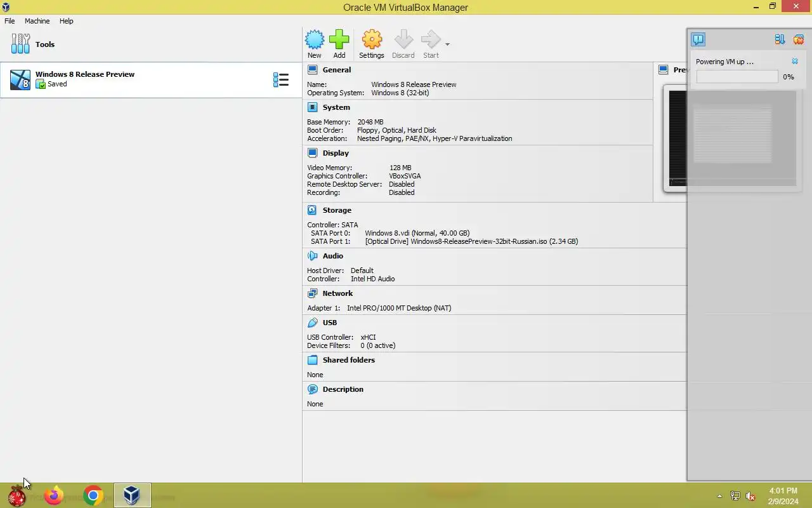Image resolution: width=812 pixels, height=508 pixels.
Task: Open the Help menu
Action: (x=67, y=21)
